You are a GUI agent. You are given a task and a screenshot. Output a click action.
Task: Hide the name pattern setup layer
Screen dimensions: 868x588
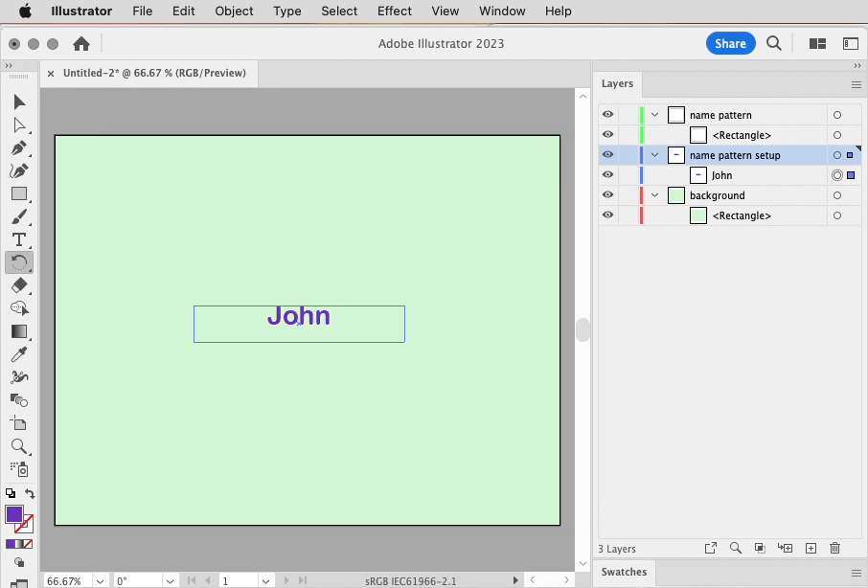(607, 154)
